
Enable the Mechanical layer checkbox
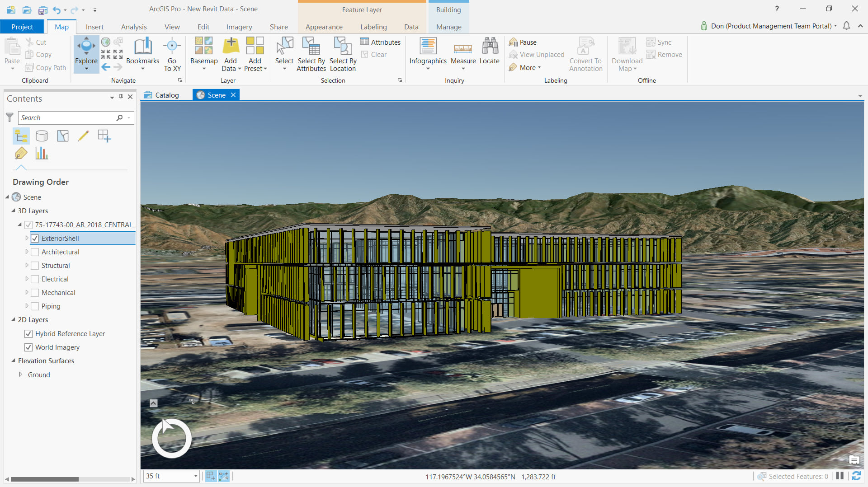(35, 292)
